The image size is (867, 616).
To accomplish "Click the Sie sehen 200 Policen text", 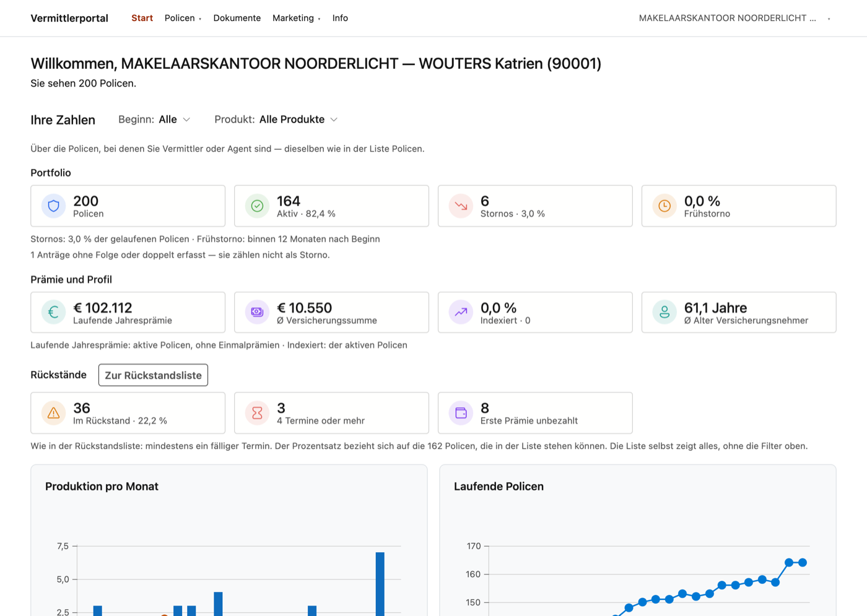I will pyautogui.click(x=84, y=84).
